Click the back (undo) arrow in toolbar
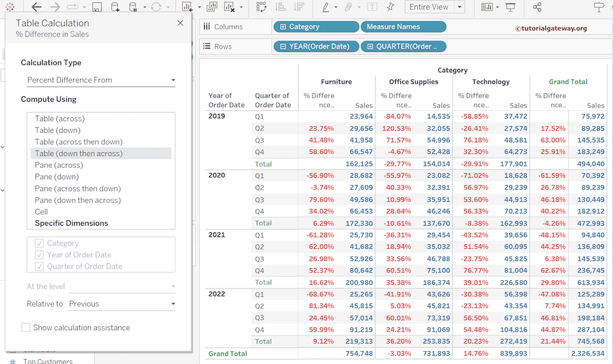613x364 pixels. click(x=37, y=7)
